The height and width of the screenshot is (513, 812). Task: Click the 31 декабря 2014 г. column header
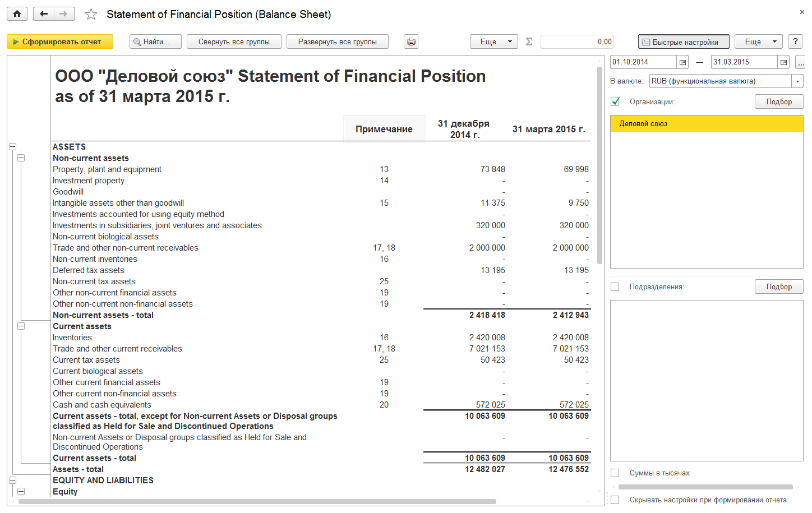(464, 129)
